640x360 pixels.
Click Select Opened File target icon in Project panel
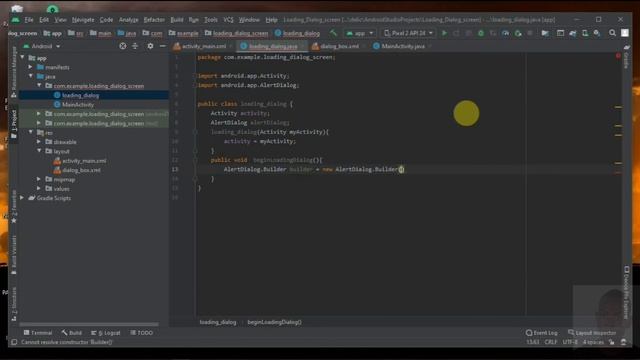122,46
